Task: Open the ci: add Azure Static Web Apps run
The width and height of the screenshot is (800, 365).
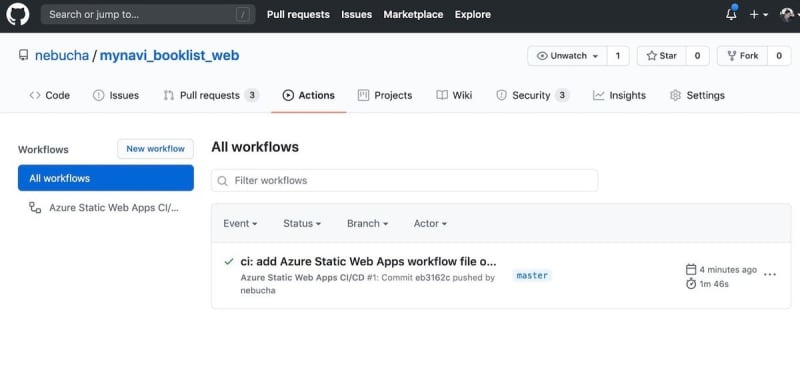Action: click(368, 262)
